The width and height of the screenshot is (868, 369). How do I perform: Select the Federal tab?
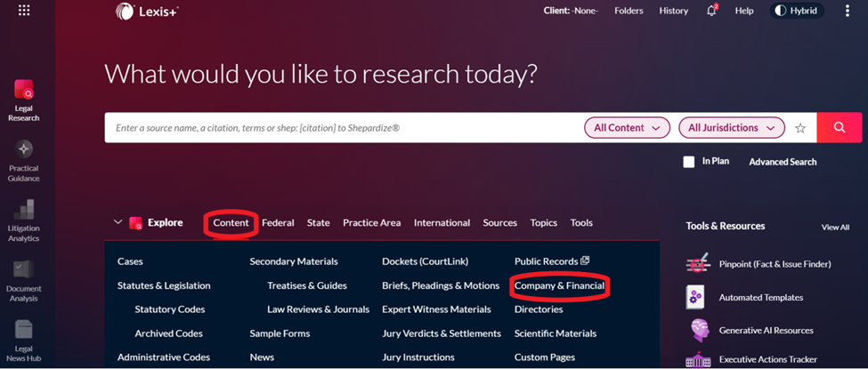click(x=278, y=223)
